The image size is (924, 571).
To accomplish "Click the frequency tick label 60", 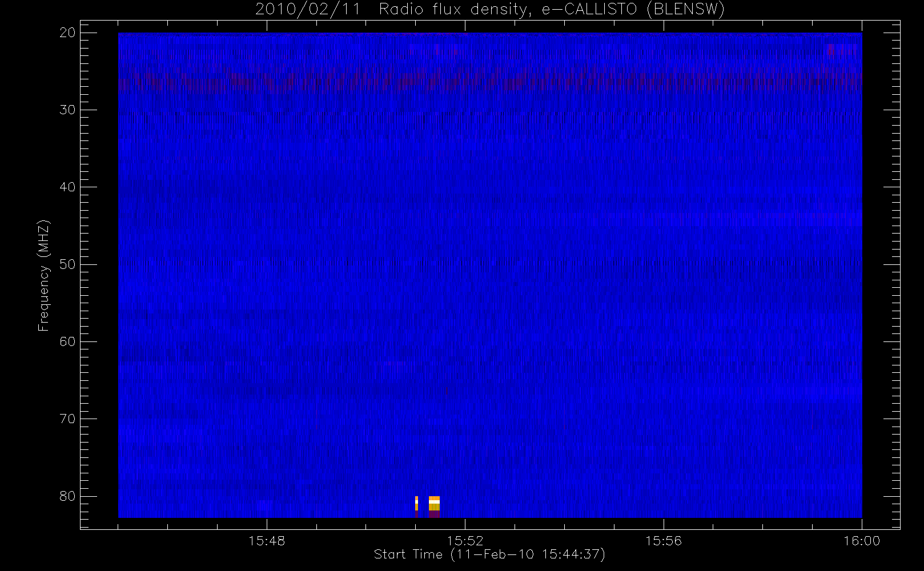I will (x=67, y=341).
